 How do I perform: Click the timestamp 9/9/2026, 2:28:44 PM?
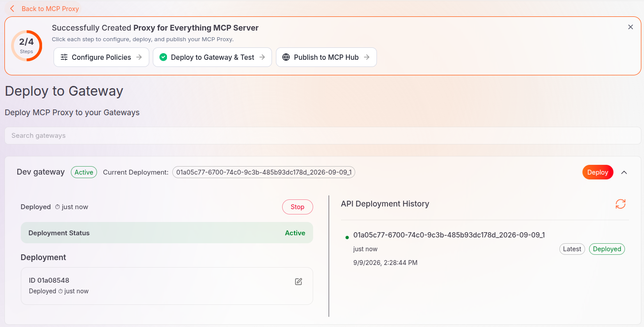[385, 263]
